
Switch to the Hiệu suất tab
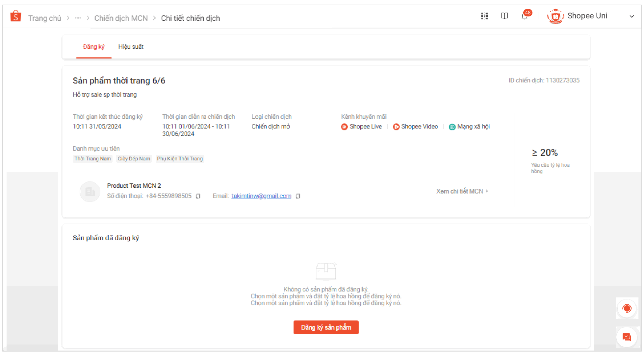pos(131,47)
